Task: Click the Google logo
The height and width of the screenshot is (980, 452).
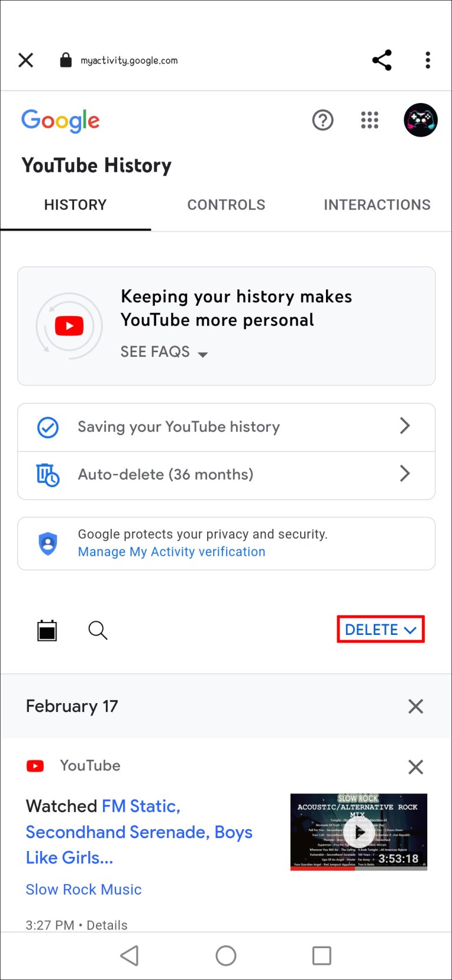Action: coord(60,121)
